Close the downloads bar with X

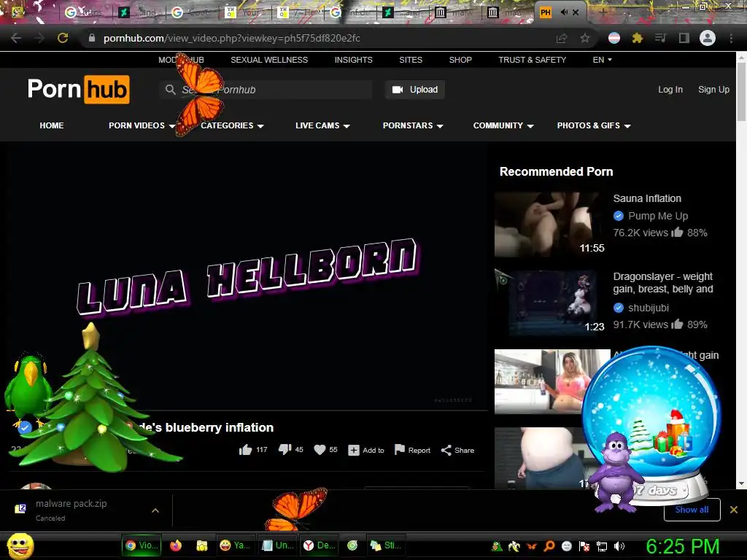pyautogui.click(x=734, y=510)
